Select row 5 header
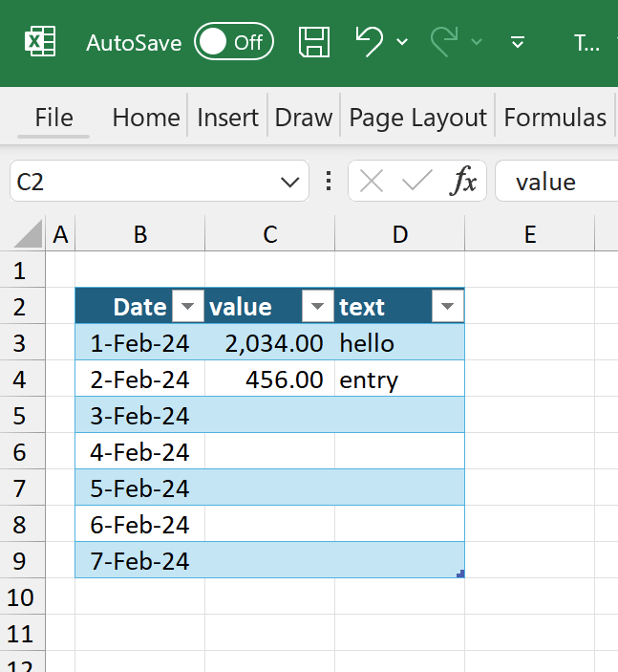Image resolution: width=618 pixels, height=672 pixels. (22, 415)
